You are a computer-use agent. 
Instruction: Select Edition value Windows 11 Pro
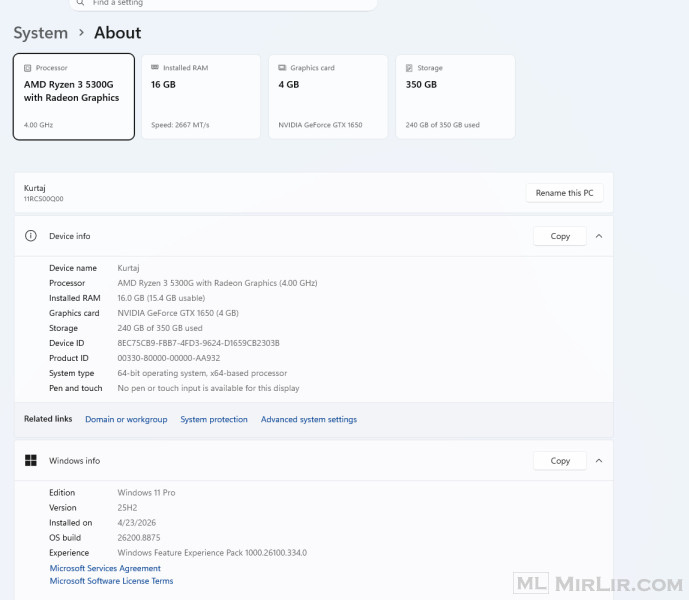click(146, 493)
